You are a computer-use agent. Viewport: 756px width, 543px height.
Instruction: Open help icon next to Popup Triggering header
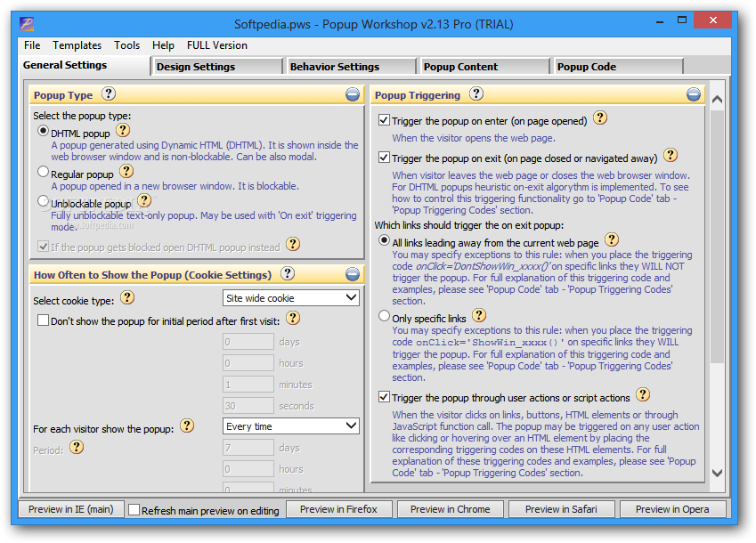click(x=476, y=93)
